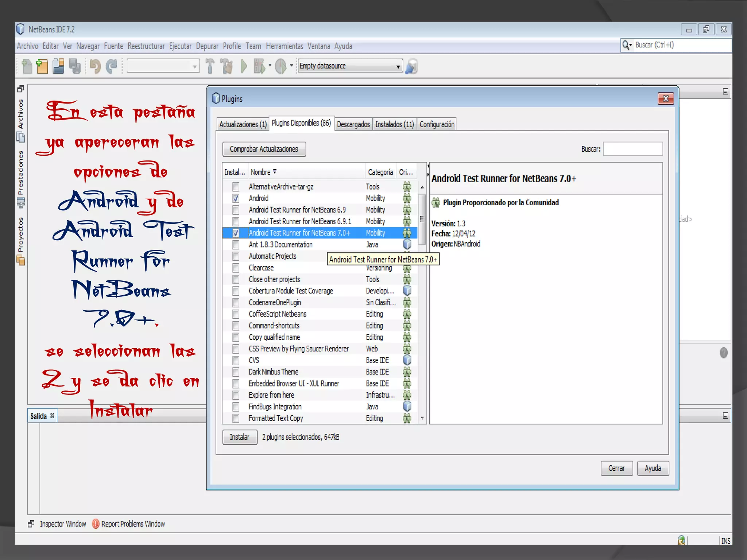The width and height of the screenshot is (747, 560).
Task: Switch to the Actualizaciones (1) tab
Action: [x=243, y=124]
